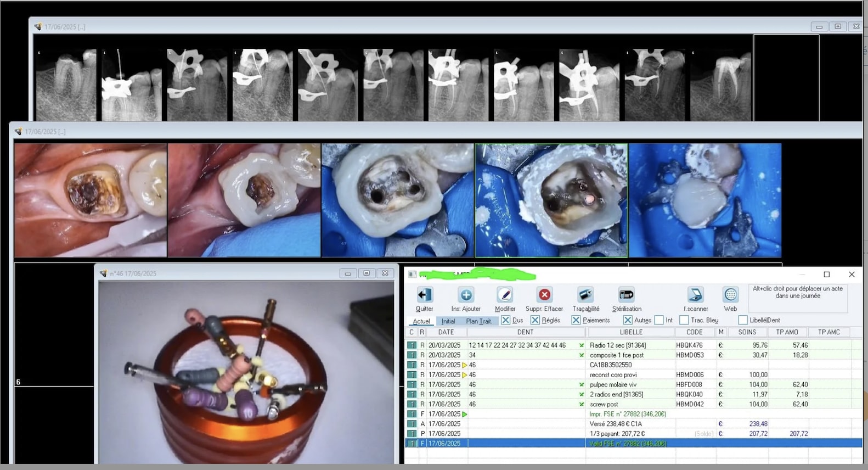Viewport: 868px width, 470px height.
Task: Switch to the Initial tab
Action: [448, 321]
